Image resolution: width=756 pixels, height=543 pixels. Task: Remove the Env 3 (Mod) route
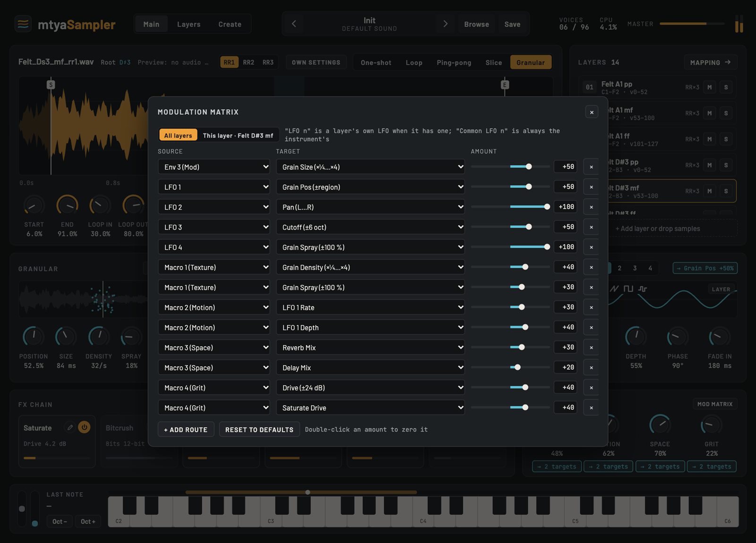[x=591, y=167]
